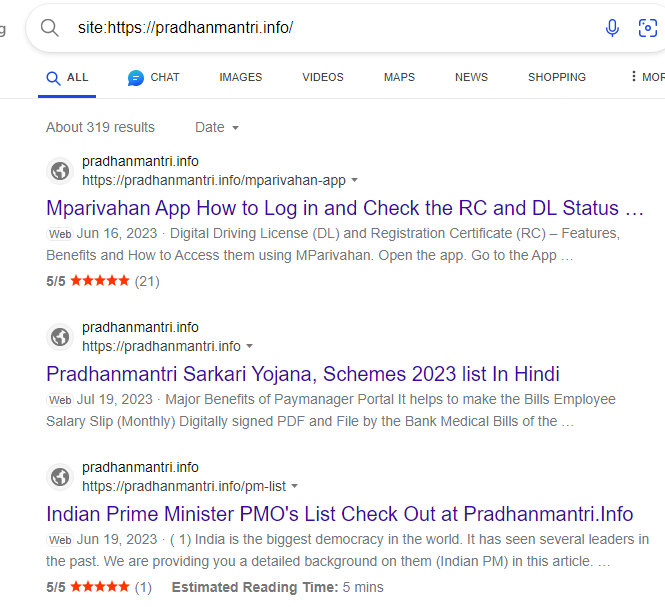Switch to the Videos tab
This screenshot has width=665, height=607.
pyautogui.click(x=322, y=77)
